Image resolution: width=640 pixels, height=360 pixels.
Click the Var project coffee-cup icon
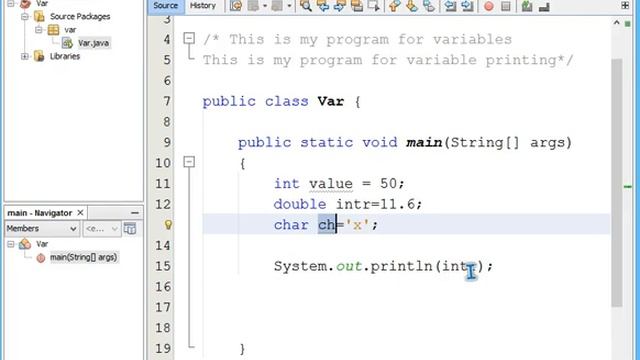25,4
